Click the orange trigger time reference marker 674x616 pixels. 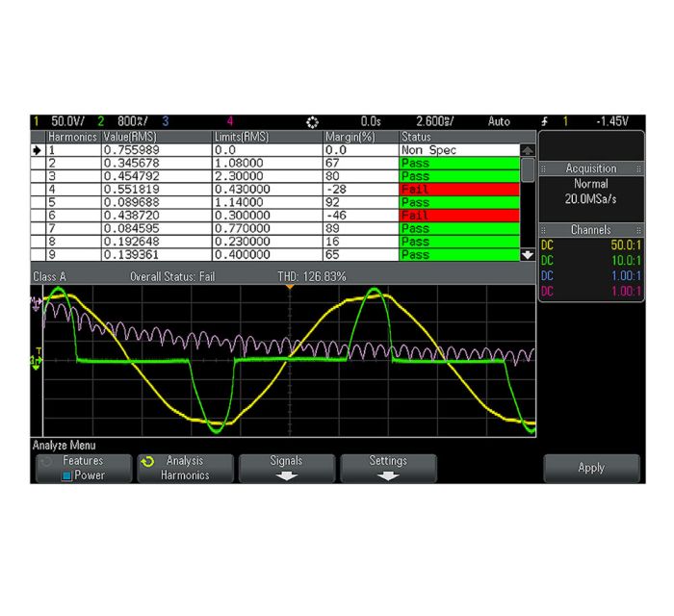point(290,287)
